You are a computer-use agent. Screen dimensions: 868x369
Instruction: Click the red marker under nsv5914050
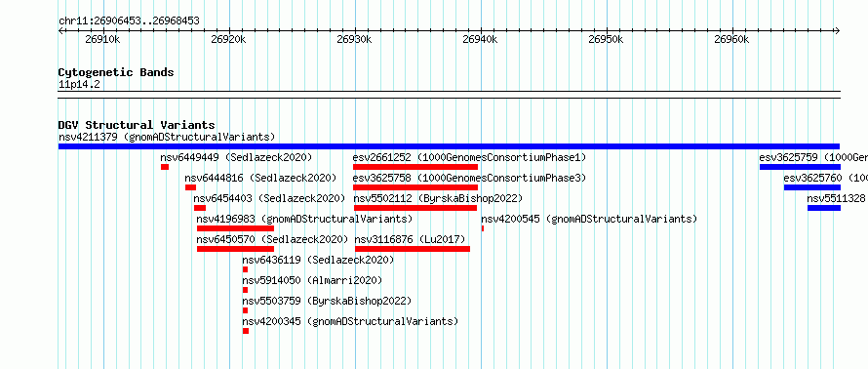click(x=245, y=290)
